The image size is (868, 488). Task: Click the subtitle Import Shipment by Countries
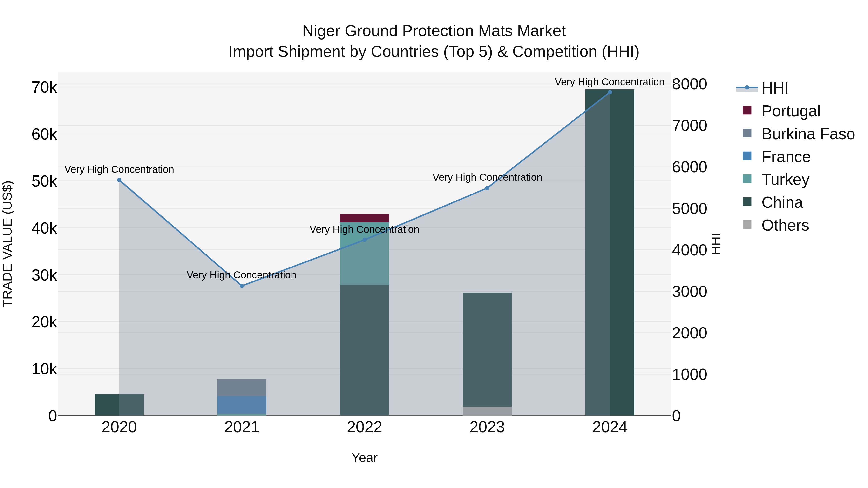pos(434,52)
